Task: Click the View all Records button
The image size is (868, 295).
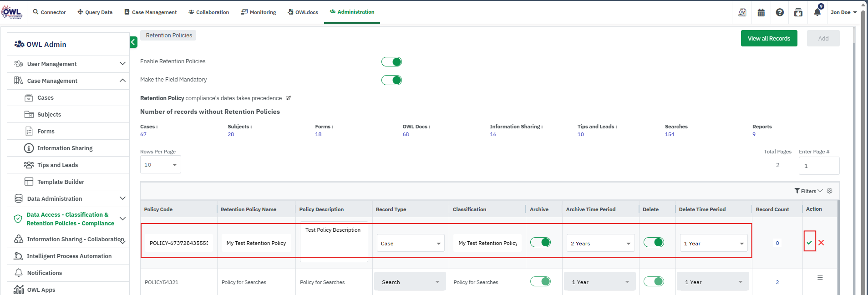Action: coord(769,39)
